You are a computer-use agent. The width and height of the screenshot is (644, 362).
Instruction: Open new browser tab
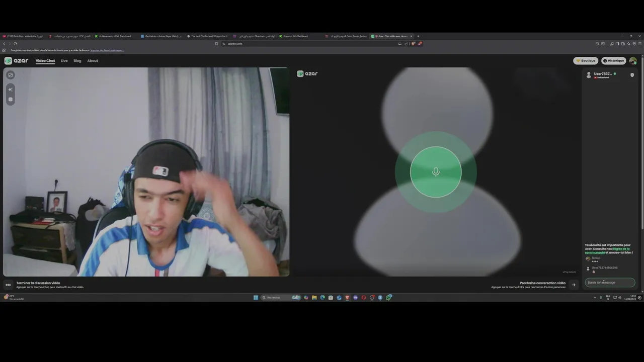coord(418,36)
